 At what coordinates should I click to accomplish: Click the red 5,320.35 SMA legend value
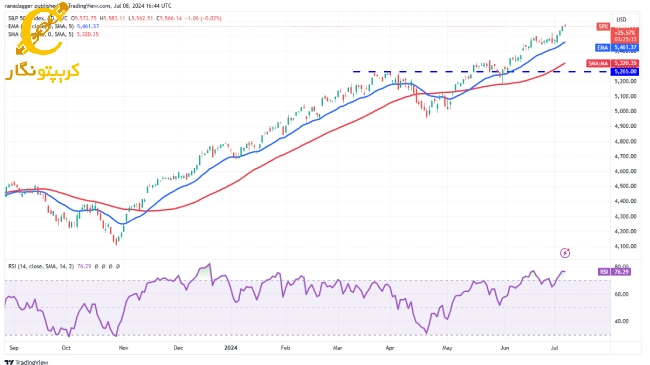[x=88, y=34]
